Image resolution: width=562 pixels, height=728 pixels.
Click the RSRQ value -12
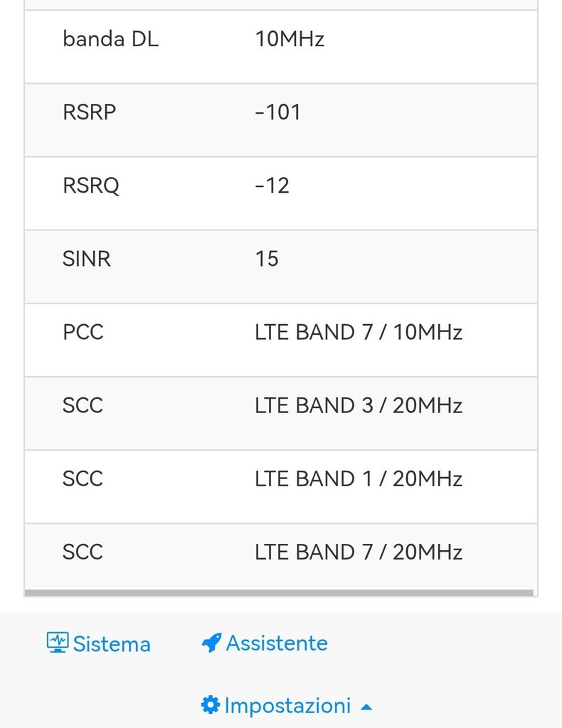click(x=272, y=186)
